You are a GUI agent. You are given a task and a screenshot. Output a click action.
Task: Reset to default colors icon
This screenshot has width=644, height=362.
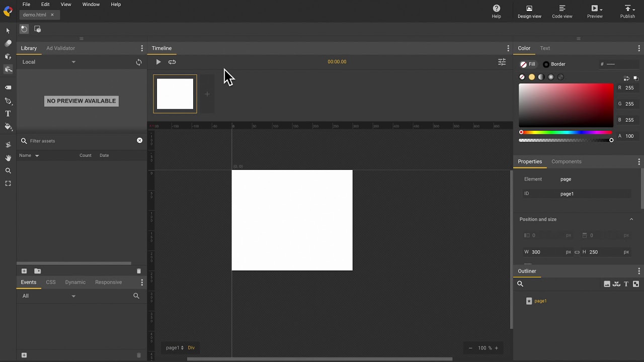636,78
